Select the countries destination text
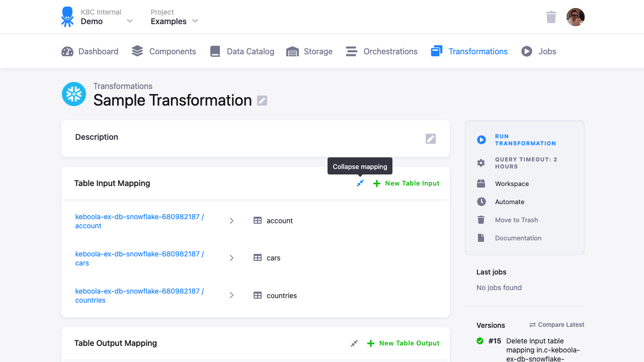This screenshot has height=362, width=644. click(x=282, y=296)
